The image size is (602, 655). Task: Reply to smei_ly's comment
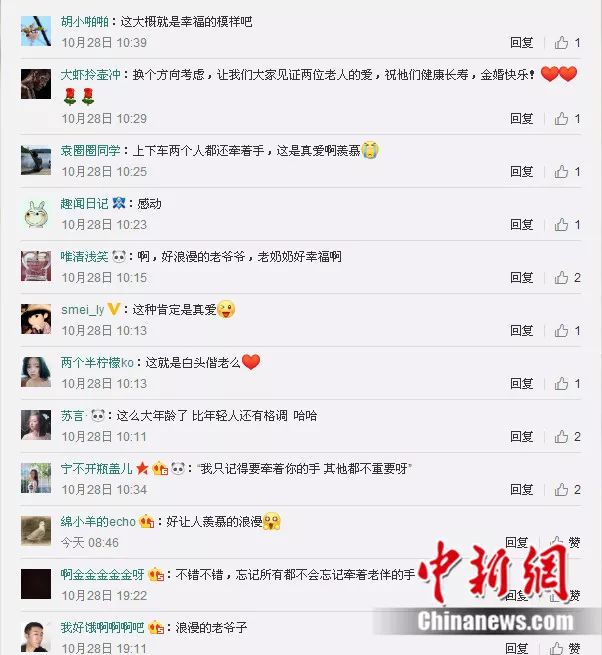(522, 331)
